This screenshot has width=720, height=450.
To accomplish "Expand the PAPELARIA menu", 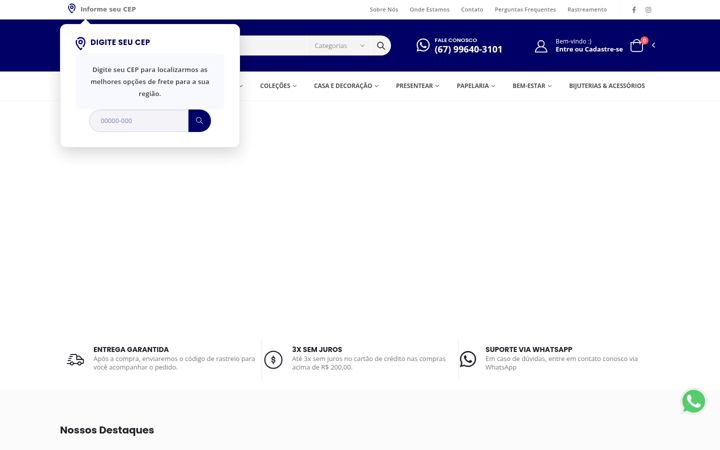I will [x=476, y=86].
